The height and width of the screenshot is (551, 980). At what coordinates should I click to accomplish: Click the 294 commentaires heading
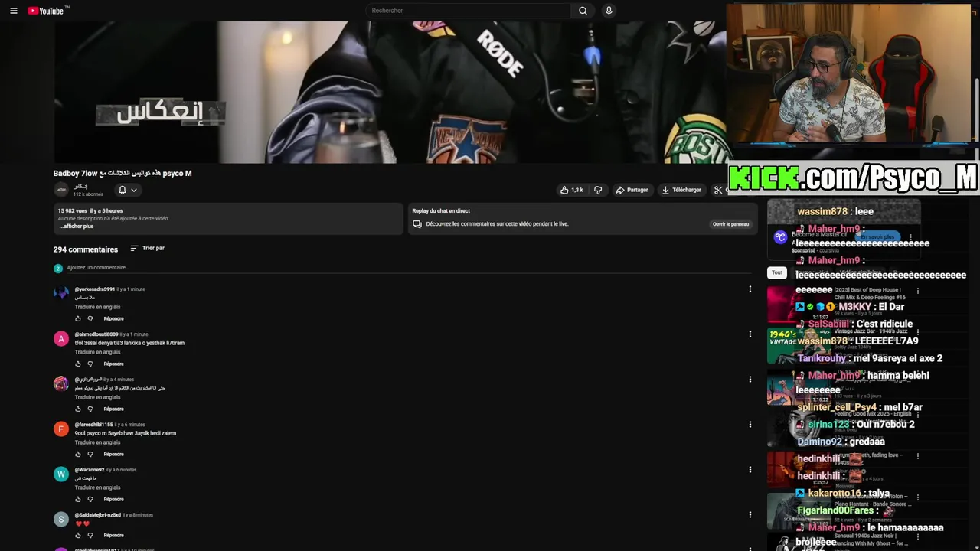[x=86, y=249]
